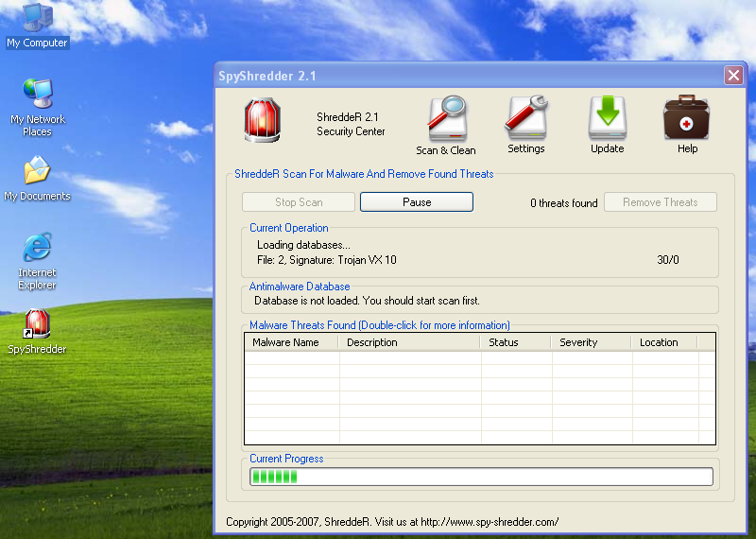Select the My Computer desktop icon
Viewport: 756px width, 539px height.
coord(37,26)
